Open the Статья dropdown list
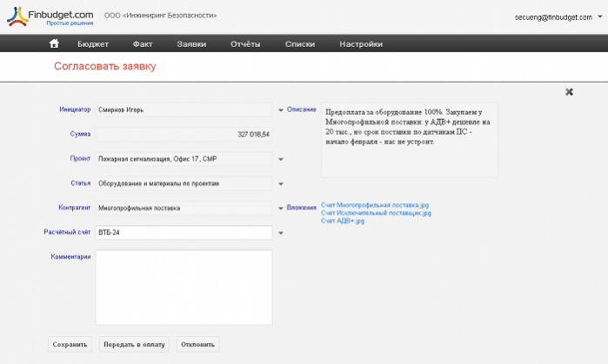 (x=280, y=184)
